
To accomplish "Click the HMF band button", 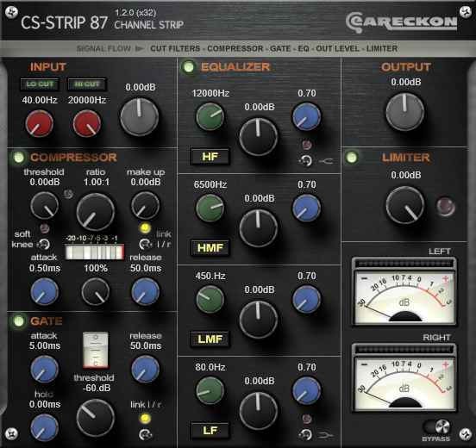I will [x=210, y=248].
